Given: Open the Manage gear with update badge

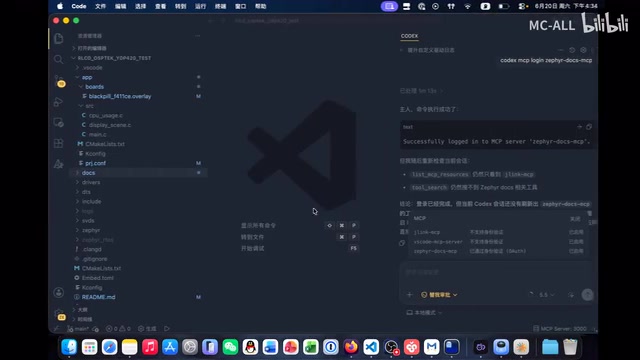Looking at the screenshot, I should pyautogui.click(x=59, y=315).
